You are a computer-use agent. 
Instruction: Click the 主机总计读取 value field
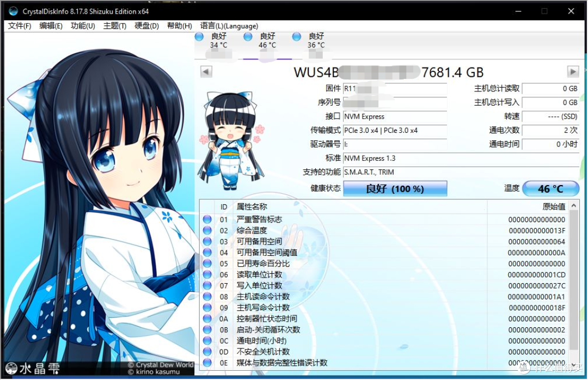coord(550,89)
